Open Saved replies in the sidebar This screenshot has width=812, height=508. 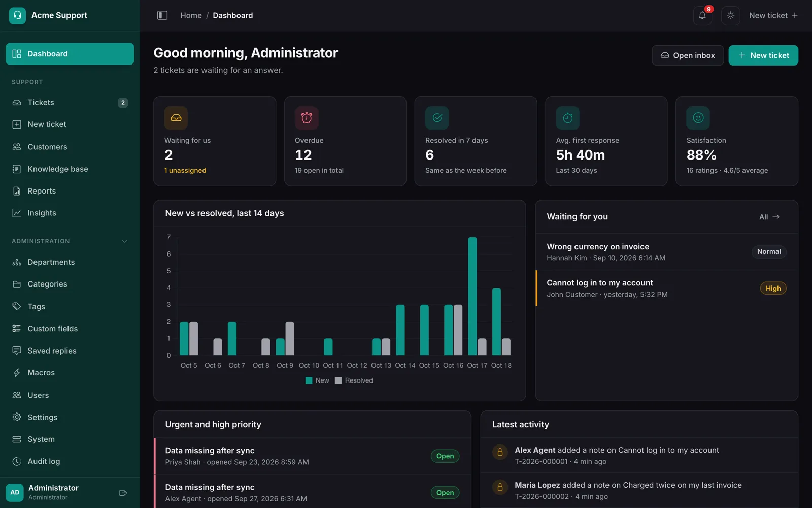click(x=70, y=351)
